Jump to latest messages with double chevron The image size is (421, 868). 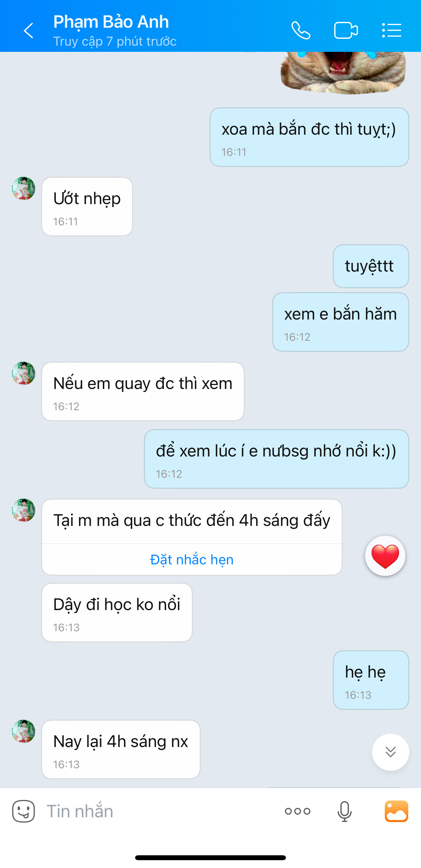tap(390, 752)
